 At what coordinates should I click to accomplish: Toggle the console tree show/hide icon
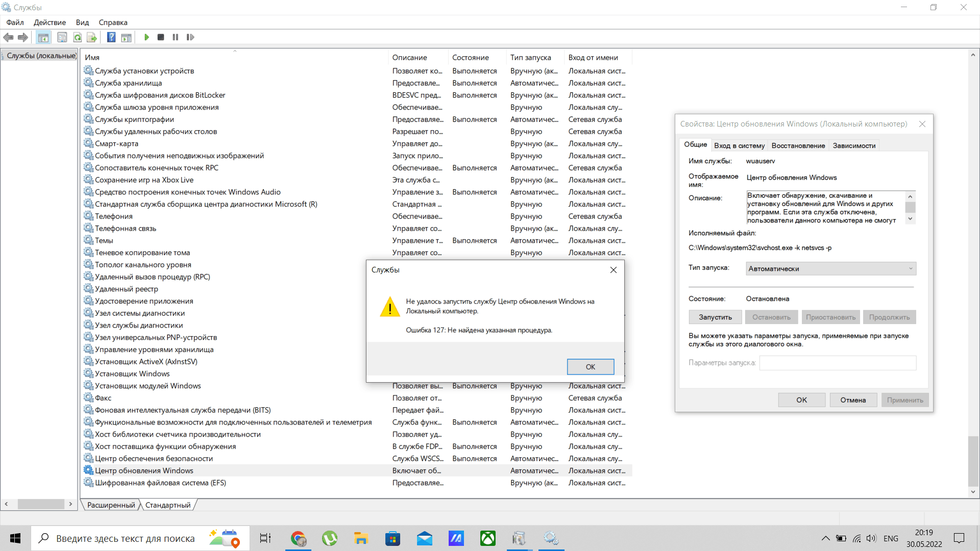pyautogui.click(x=43, y=37)
